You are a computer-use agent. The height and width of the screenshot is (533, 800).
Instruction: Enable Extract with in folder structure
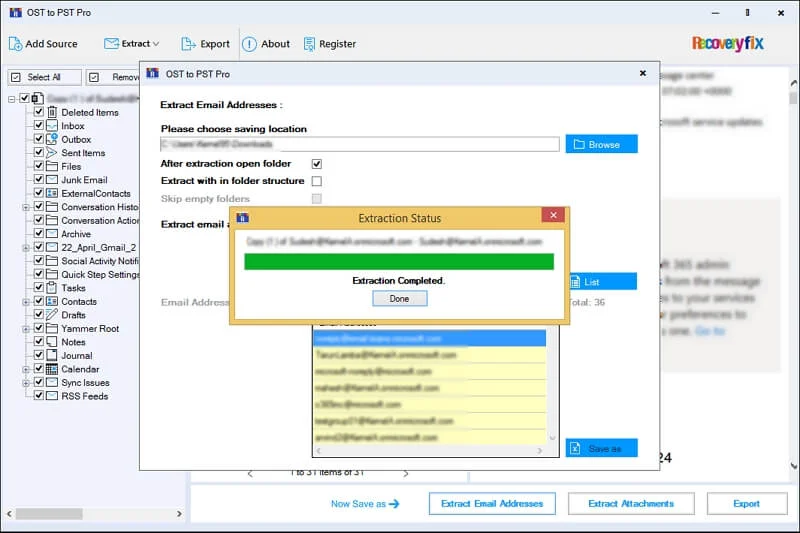click(x=317, y=181)
